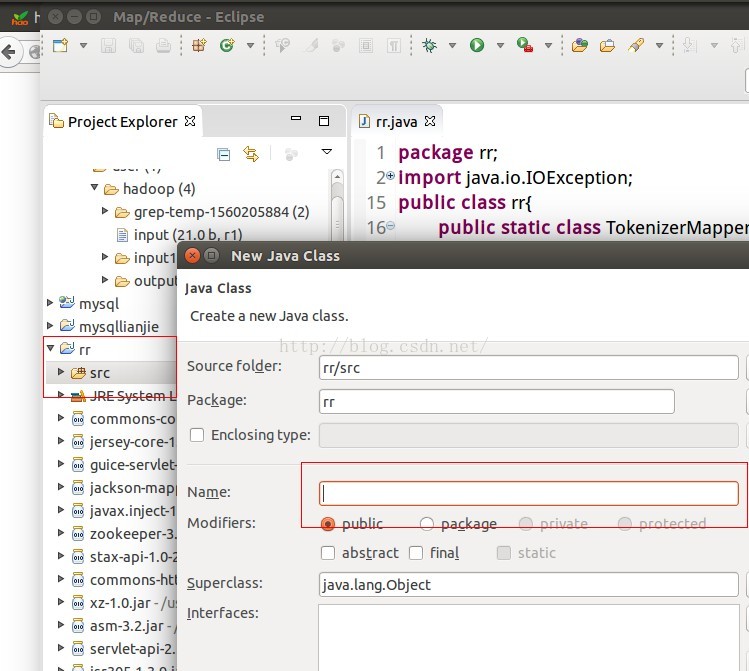Click the green Run button icon
749x671 pixels.
pos(477,45)
